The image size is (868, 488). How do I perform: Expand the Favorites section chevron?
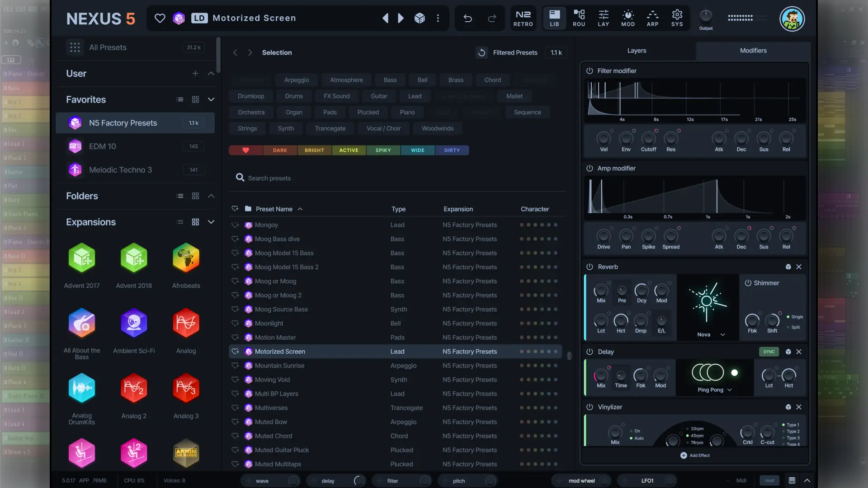pos(211,99)
